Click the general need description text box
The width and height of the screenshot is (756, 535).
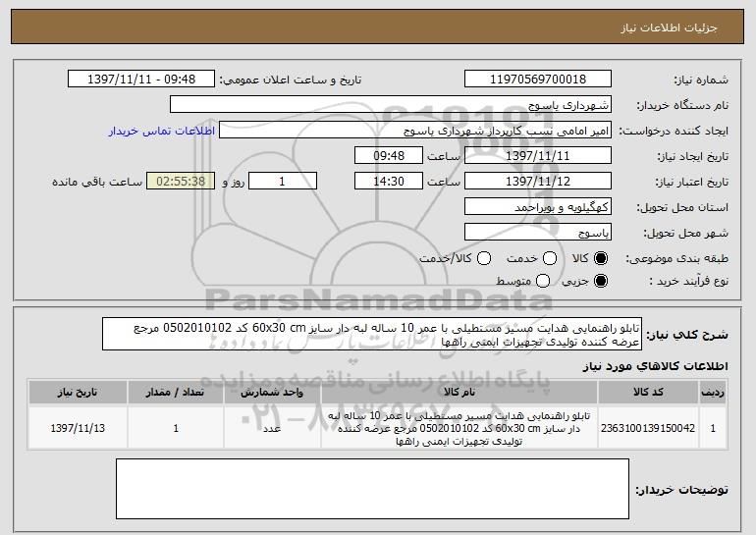[372, 334]
